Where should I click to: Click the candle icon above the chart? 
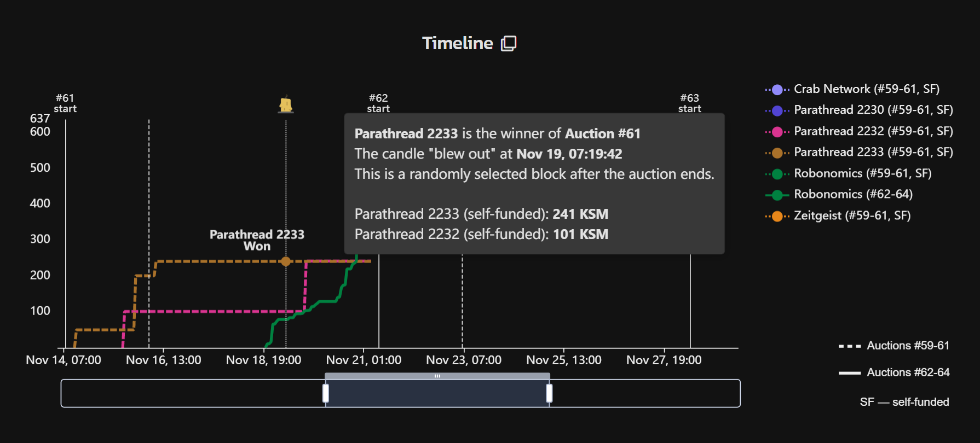286,104
